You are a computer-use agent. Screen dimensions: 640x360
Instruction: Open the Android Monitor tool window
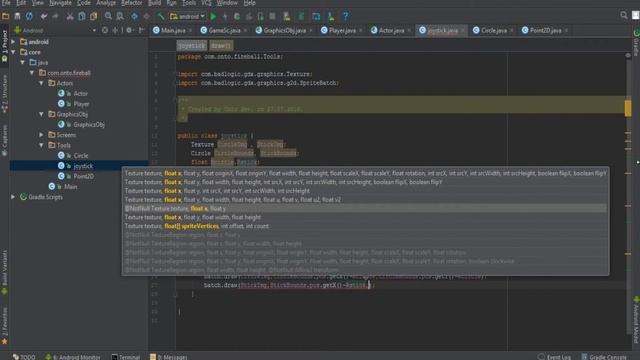tap(73, 357)
